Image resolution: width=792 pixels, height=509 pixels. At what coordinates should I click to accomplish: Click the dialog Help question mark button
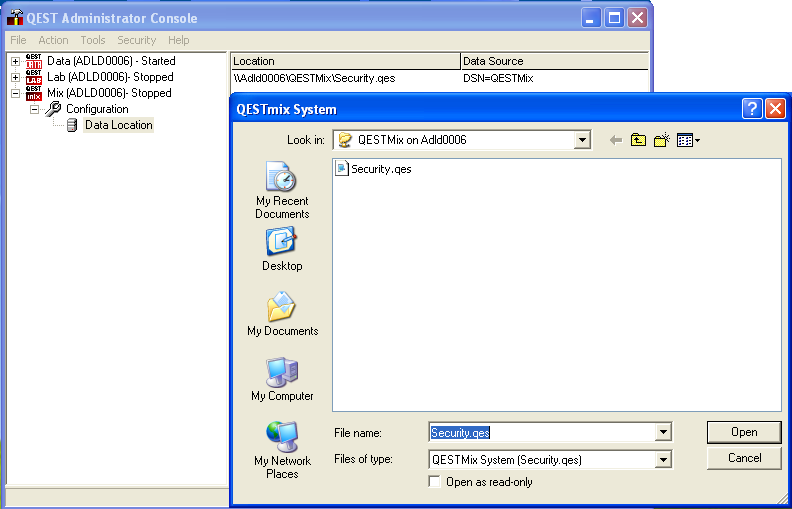(x=753, y=109)
